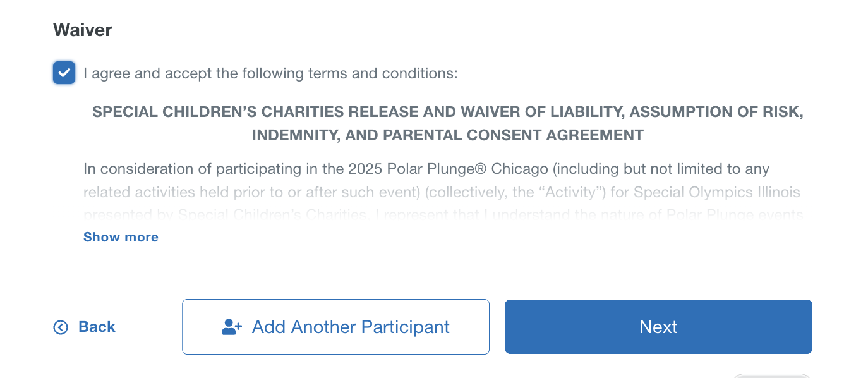Click the release and waiver agreement title
This screenshot has height=378, width=868.
pyautogui.click(x=448, y=123)
